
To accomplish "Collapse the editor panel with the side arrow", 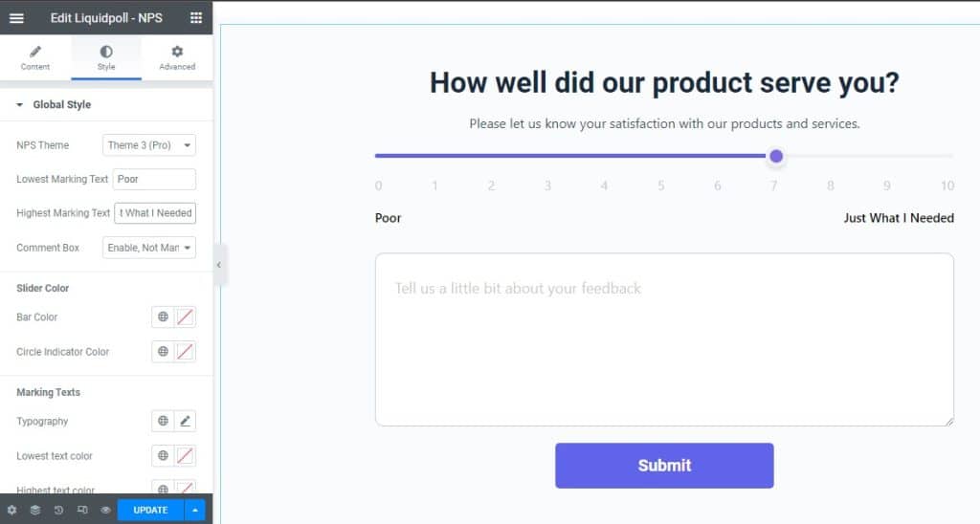I will [x=219, y=265].
